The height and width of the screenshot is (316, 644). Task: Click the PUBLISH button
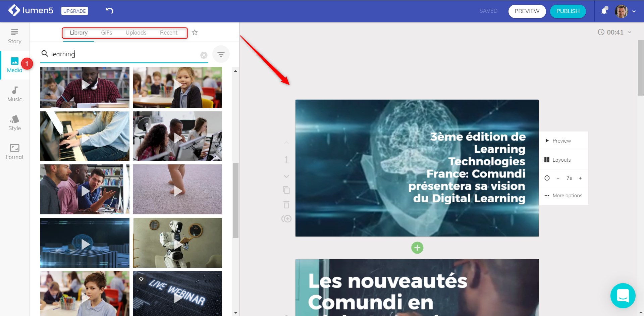pyautogui.click(x=568, y=11)
